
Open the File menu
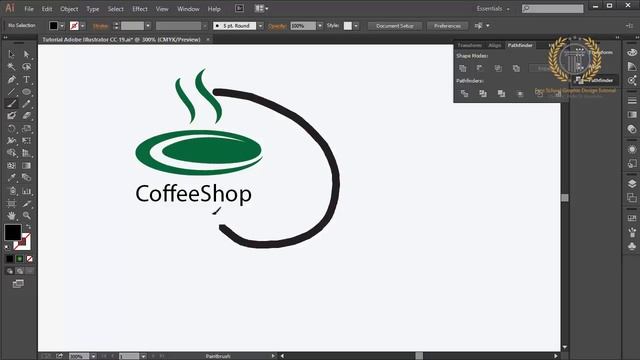[29, 9]
